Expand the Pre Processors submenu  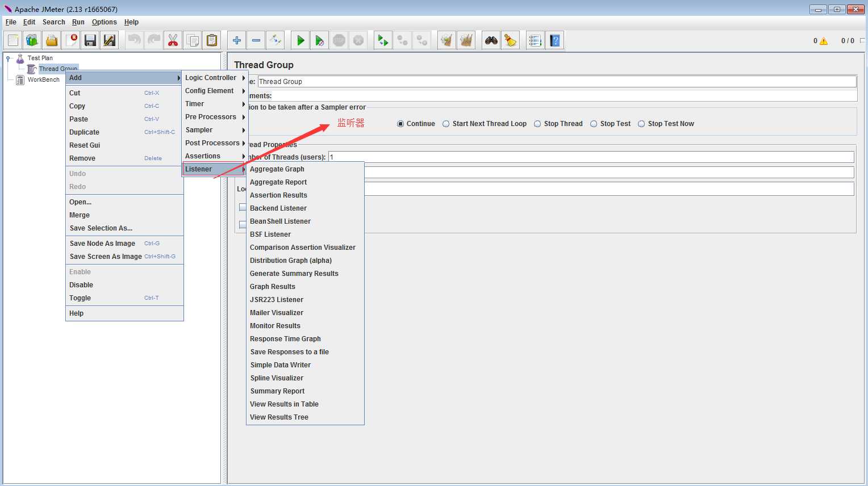(215, 117)
